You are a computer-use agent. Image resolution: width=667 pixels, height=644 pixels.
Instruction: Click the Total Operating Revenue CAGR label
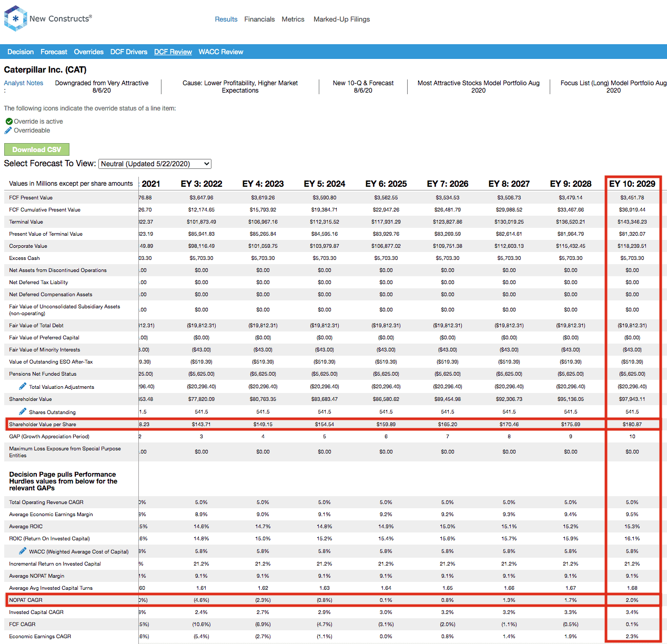(x=46, y=502)
